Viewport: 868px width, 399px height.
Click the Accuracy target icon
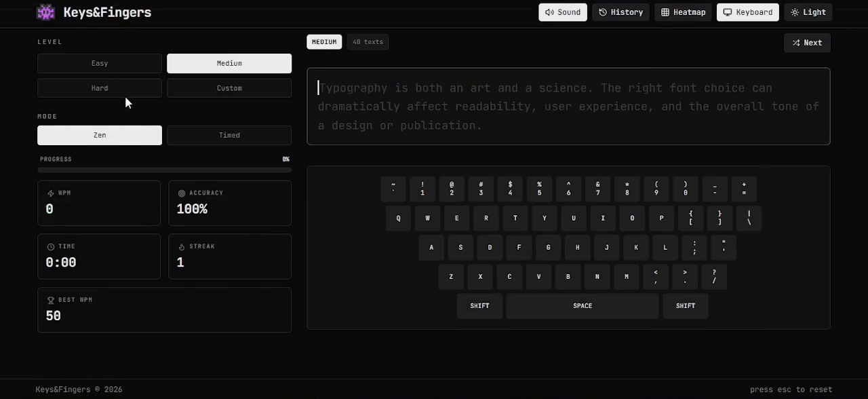181,193
